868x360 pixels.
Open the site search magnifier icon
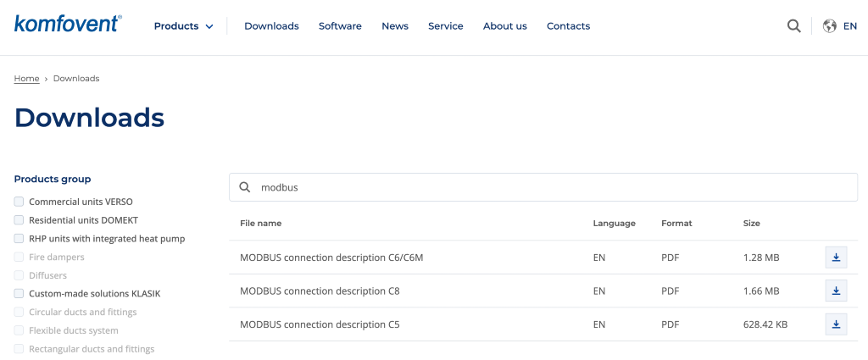[x=793, y=26]
